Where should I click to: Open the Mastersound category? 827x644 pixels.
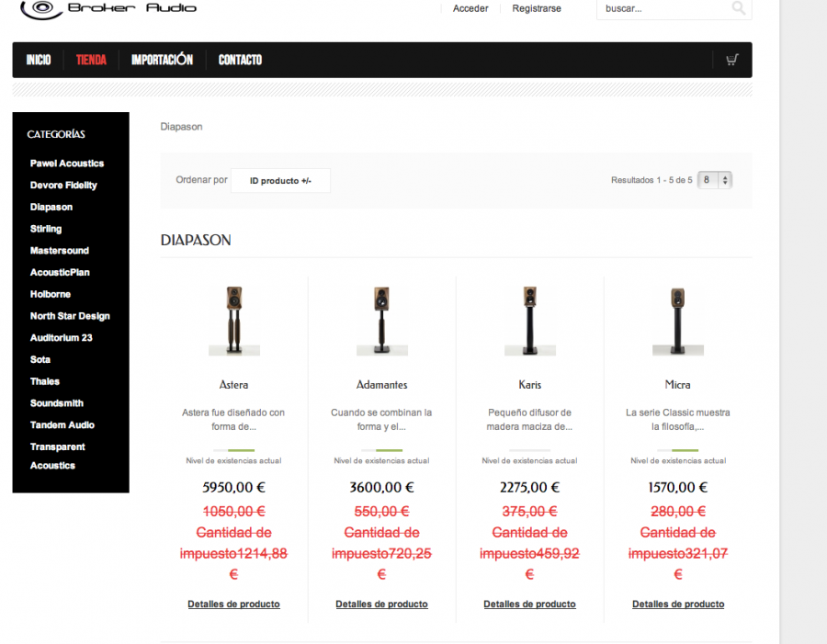[x=59, y=251]
